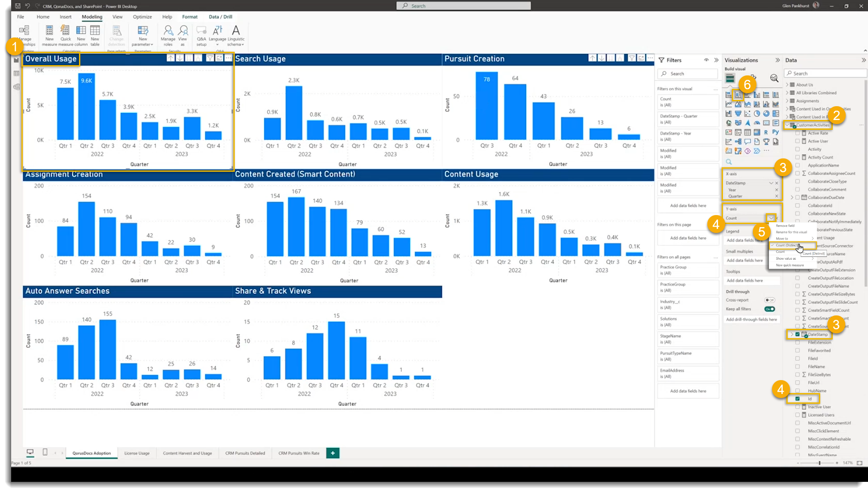Select the Python visual icon
This screenshot has height=493, width=868.
pos(776,132)
